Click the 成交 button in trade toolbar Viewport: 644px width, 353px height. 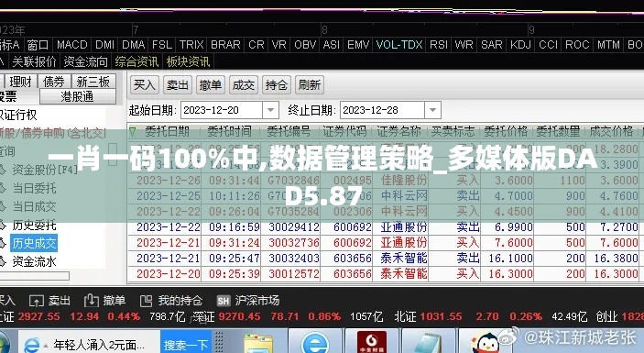tap(243, 85)
